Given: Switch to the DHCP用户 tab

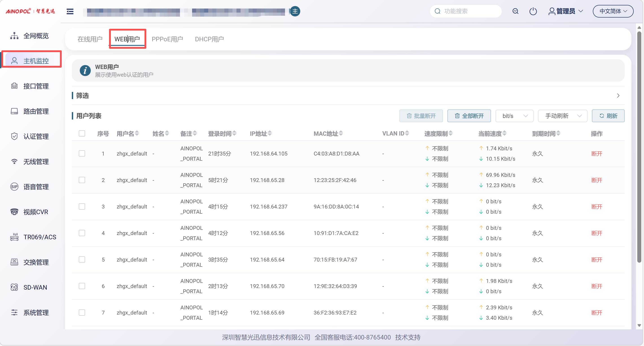Looking at the screenshot, I should (209, 39).
